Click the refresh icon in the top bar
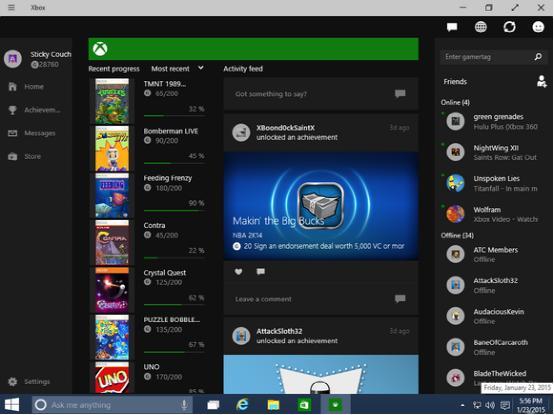This screenshot has width=554, height=415. pyautogui.click(x=509, y=27)
